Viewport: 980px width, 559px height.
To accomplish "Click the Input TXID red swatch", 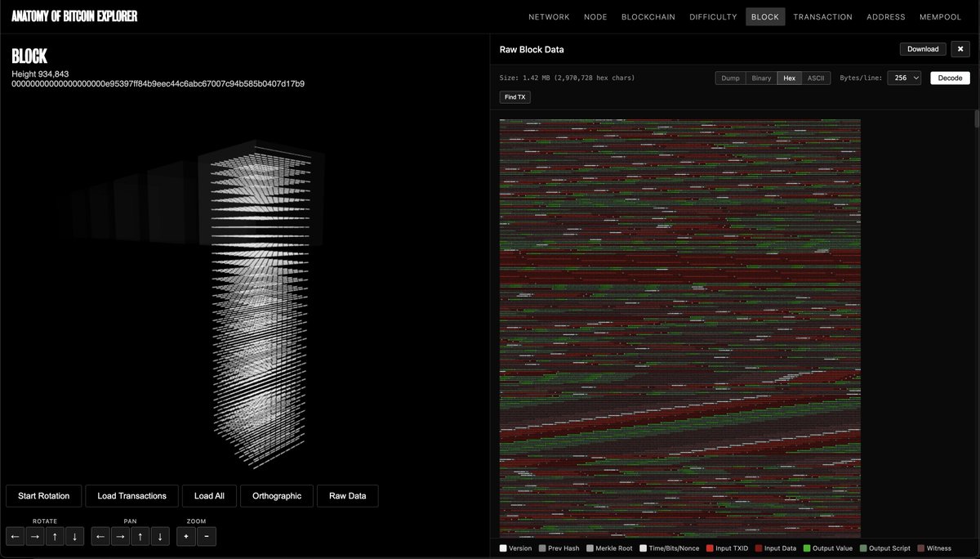I will [708, 548].
